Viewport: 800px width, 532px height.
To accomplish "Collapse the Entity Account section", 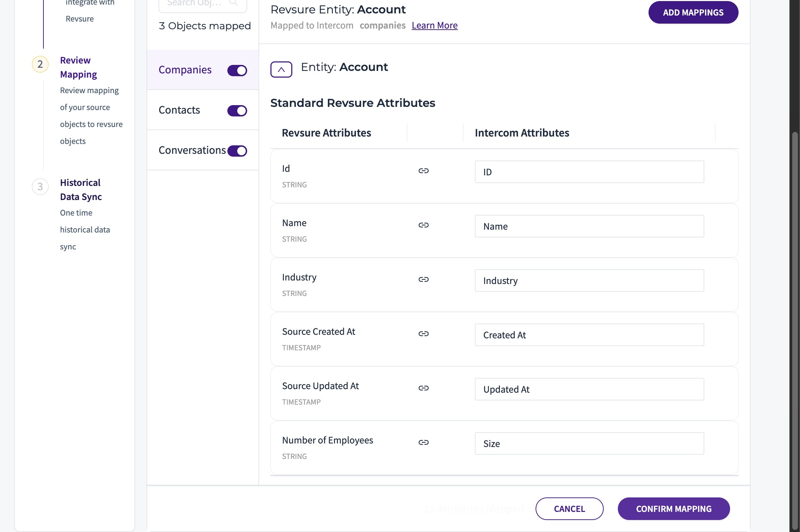I will tap(281, 69).
